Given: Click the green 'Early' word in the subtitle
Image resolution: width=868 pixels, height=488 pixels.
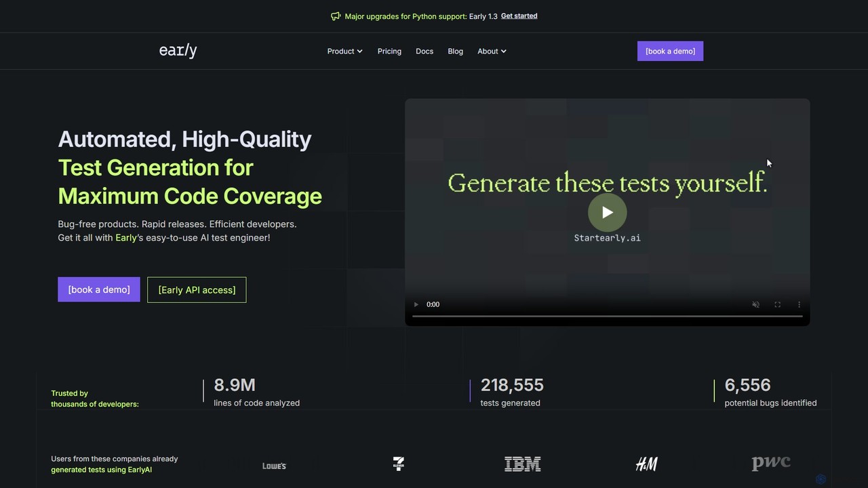Looking at the screenshot, I should point(126,238).
